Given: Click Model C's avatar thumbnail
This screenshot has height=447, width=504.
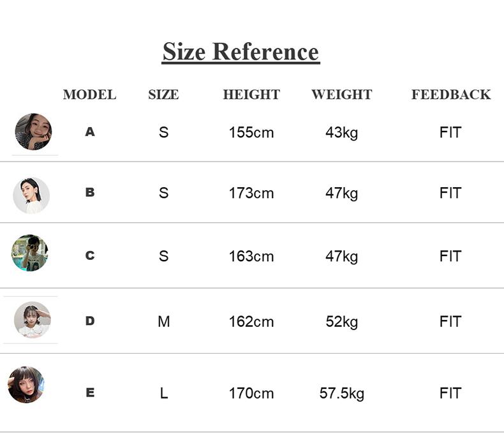Looking at the screenshot, I should (29, 253).
